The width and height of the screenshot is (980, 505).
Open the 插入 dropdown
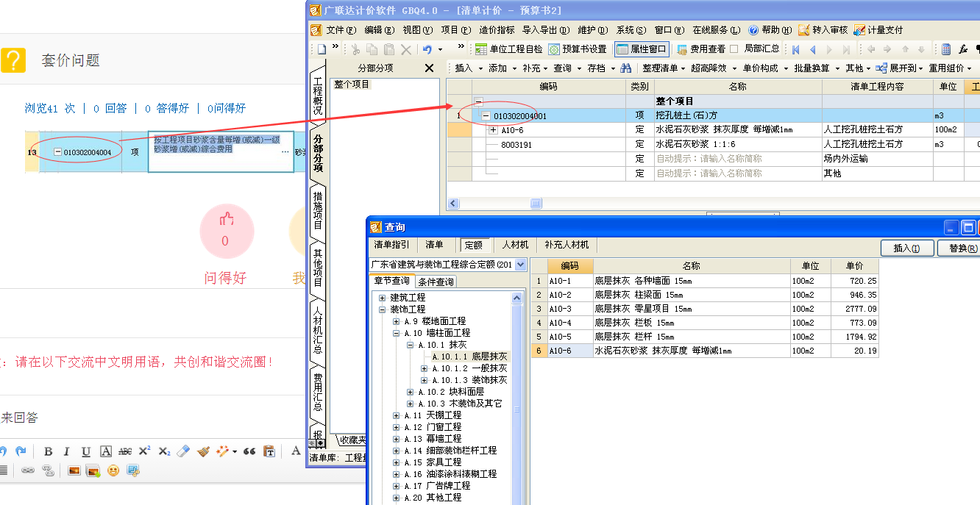coord(469,68)
